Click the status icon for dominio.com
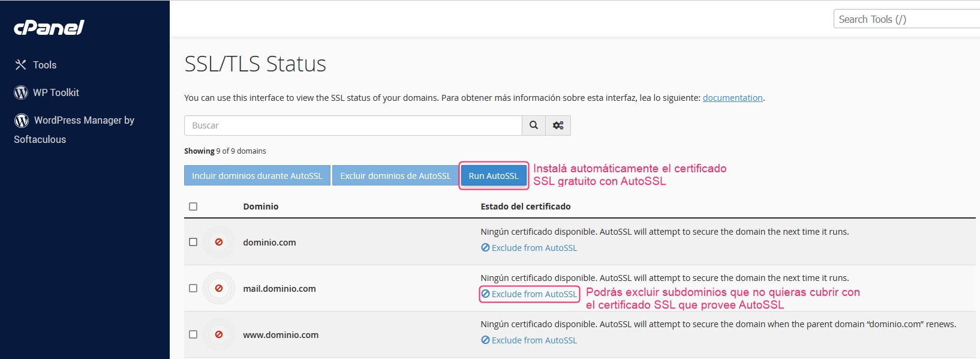The image size is (980, 359). [x=219, y=242]
